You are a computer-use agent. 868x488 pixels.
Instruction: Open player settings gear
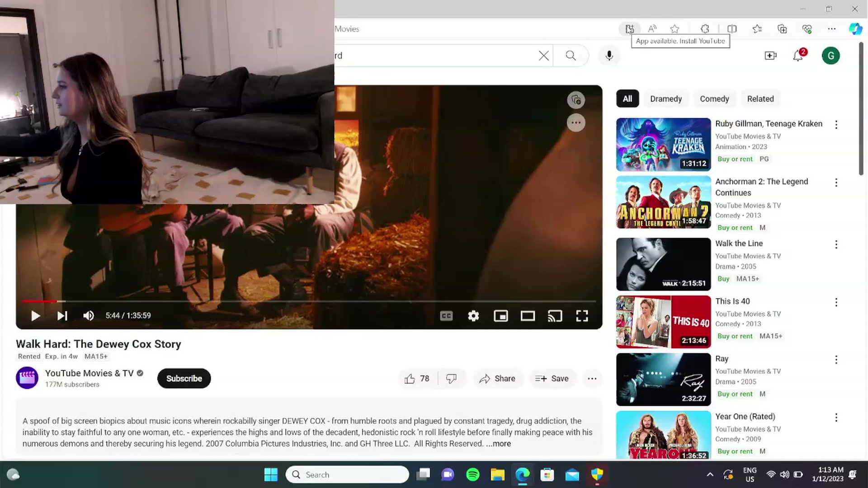(x=473, y=316)
